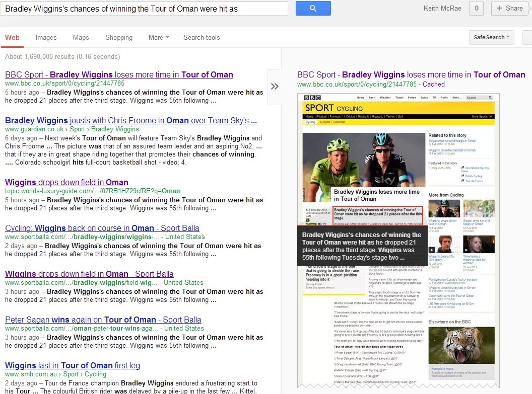
Task: Click the results count text 'About 1,690,000 results'
Action: point(39,56)
